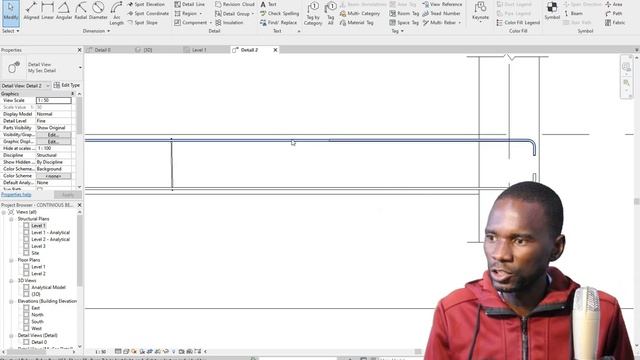Viewport: 640px width, 360px height.
Task: Click View Reference tool
Action: click(442, 4)
